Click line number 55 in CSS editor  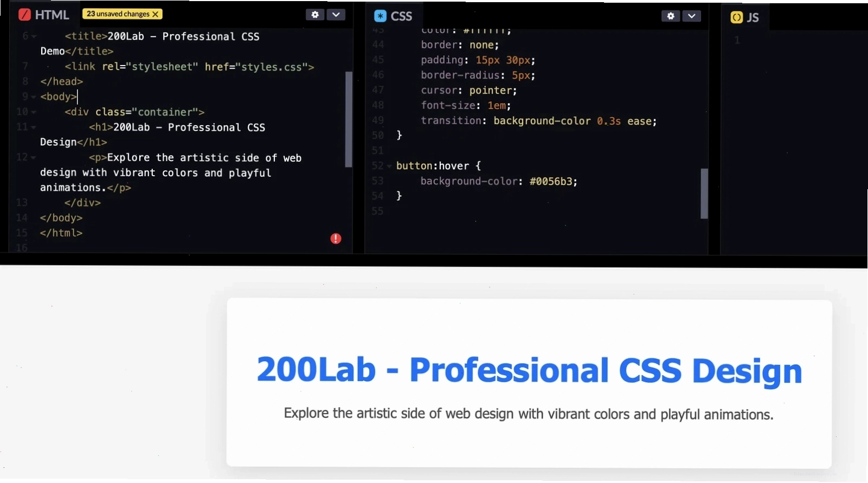click(x=378, y=211)
